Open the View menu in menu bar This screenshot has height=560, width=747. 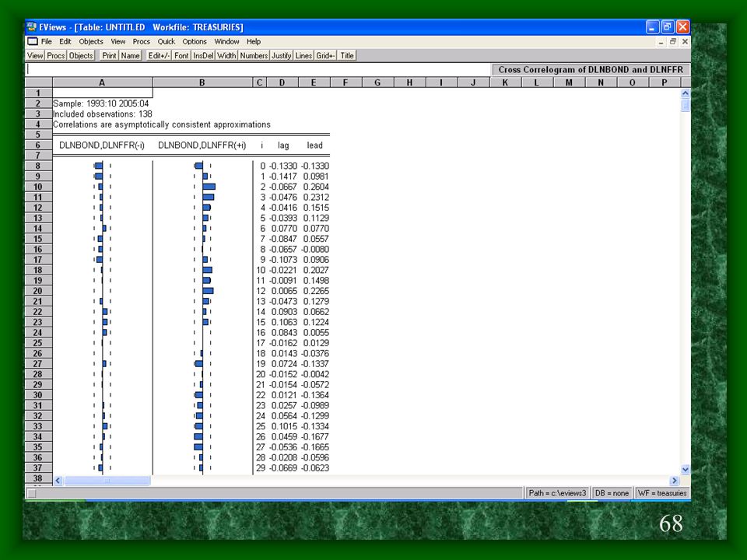point(118,41)
